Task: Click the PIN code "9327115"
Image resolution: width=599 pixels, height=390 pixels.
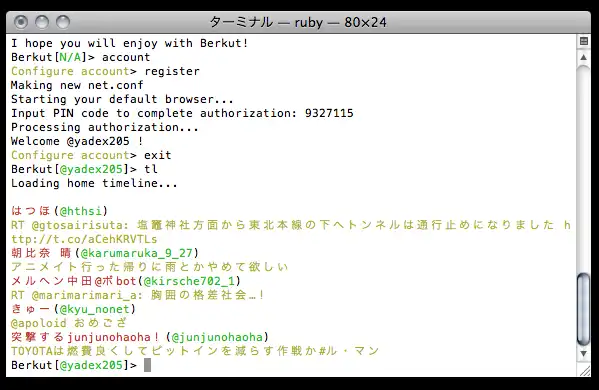Action: (x=329, y=113)
